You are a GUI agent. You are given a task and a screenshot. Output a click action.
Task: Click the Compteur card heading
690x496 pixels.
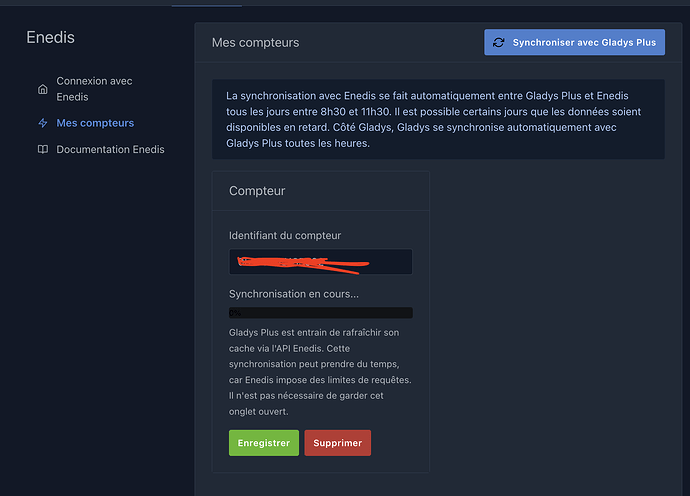point(257,191)
